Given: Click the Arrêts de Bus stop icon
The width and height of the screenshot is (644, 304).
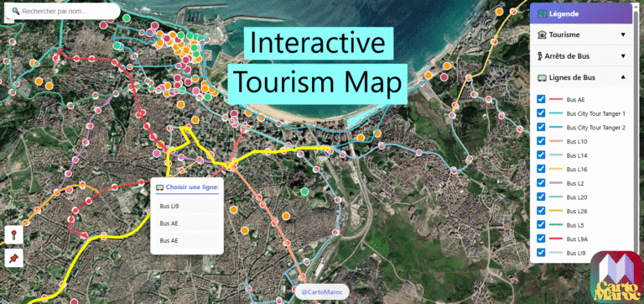Looking at the screenshot, I should (x=540, y=56).
